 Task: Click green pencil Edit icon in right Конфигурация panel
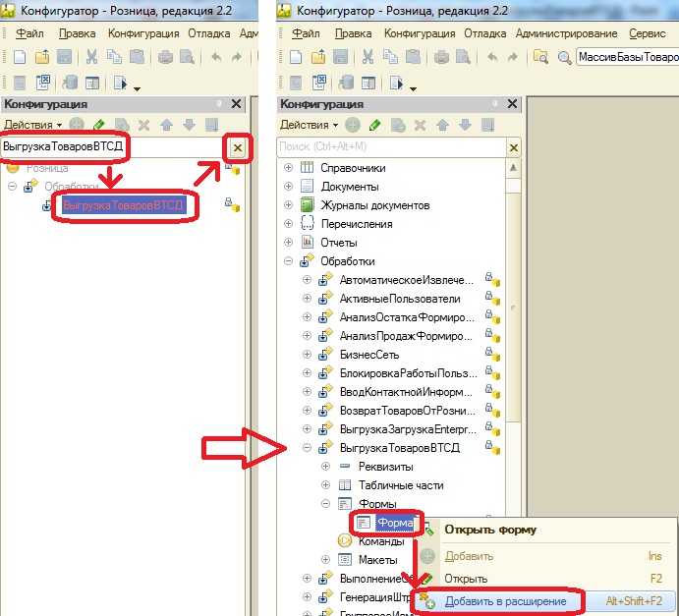click(375, 125)
